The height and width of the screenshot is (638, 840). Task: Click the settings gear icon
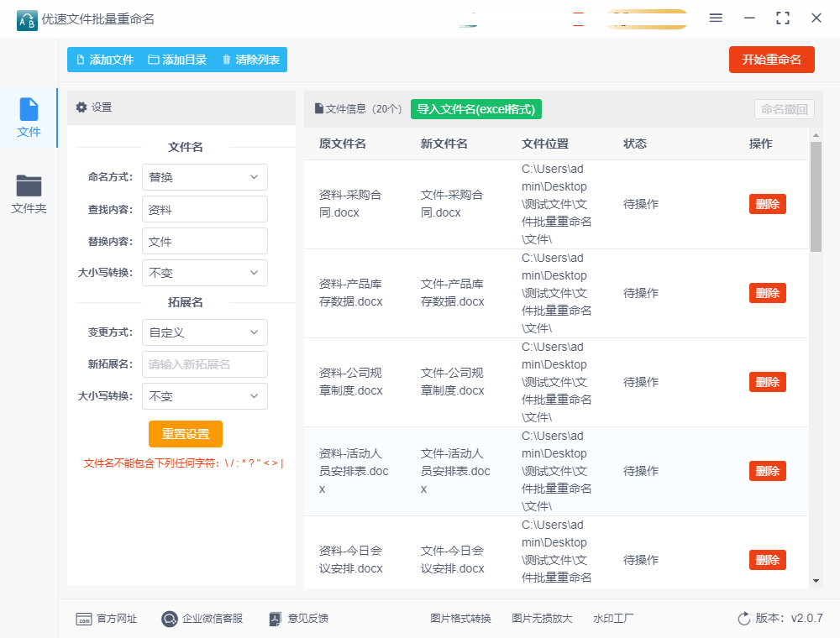[x=81, y=107]
